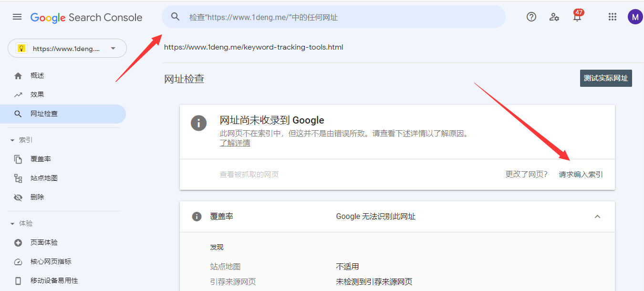644x291 pixels.
Task: Click the search magnifier icon in URL bar
Action: [176, 17]
